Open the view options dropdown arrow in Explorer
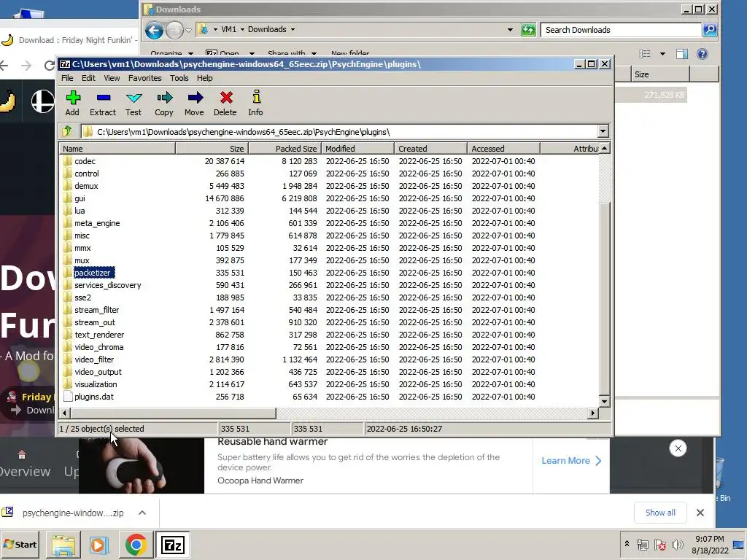747x560 pixels. [662, 54]
